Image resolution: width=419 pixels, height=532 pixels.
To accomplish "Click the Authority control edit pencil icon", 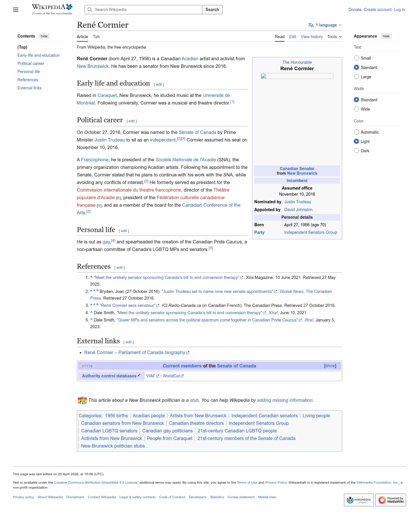I will click(139, 375).
